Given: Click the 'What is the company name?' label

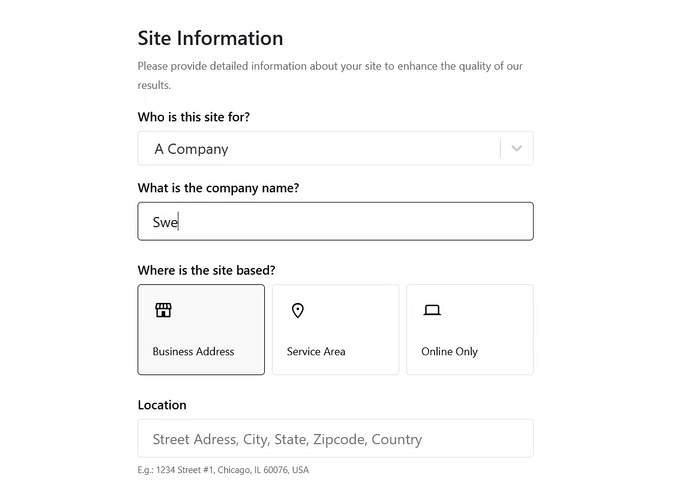Looking at the screenshot, I should (x=219, y=188).
